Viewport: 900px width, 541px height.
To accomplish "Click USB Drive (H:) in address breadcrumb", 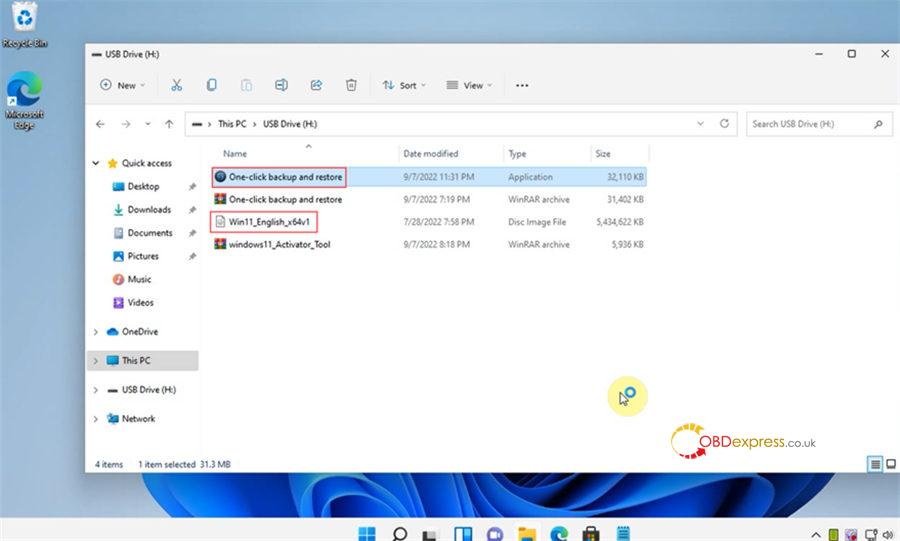I will (x=290, y=124).
